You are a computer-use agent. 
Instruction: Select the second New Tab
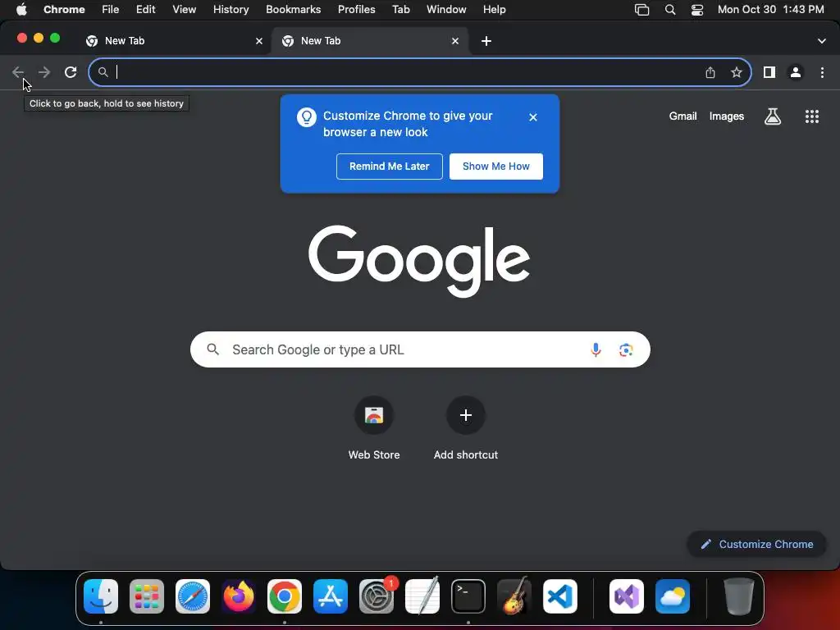tap(371, 41)
